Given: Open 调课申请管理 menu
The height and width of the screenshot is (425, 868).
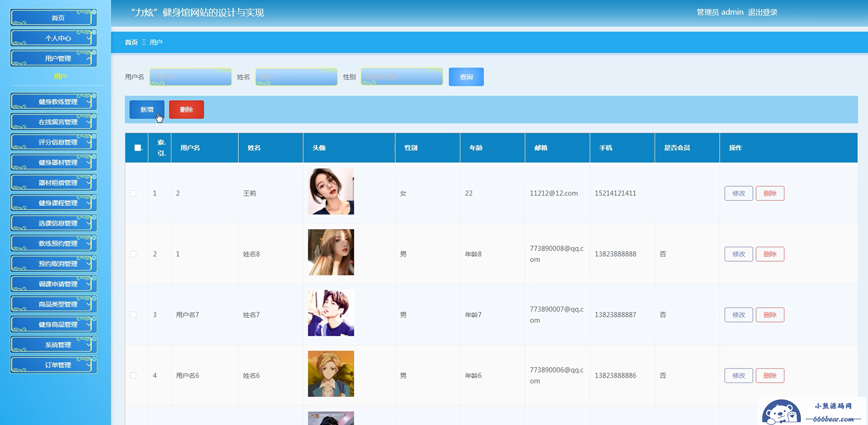Looking at the screenshot, I should [54, 284].
